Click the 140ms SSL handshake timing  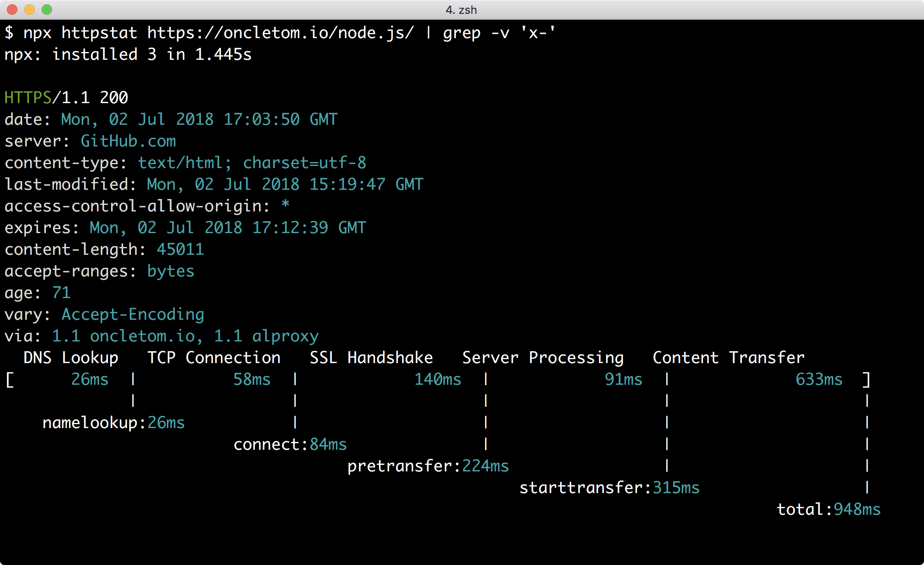(x=437, y=380)
